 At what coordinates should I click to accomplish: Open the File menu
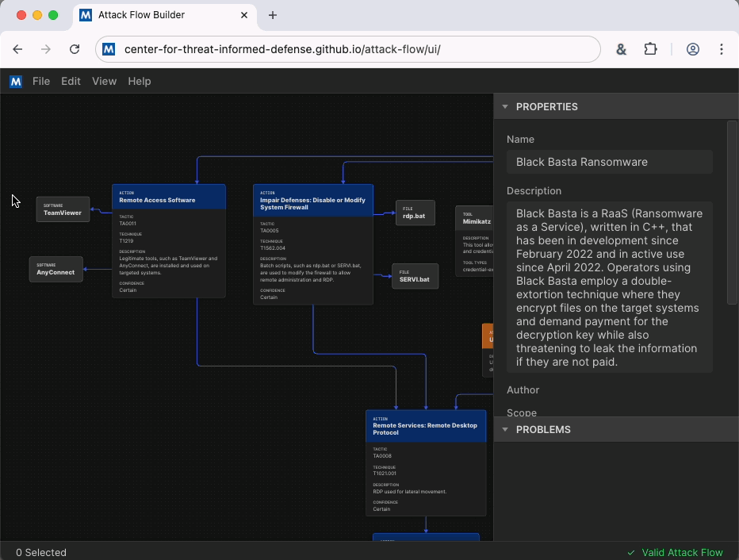41,81
